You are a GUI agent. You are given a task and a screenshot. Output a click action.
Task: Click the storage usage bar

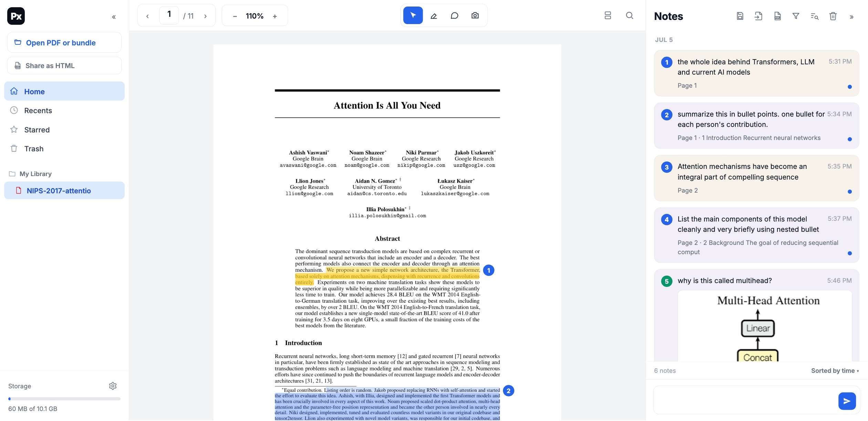click(x=64, y=399)
